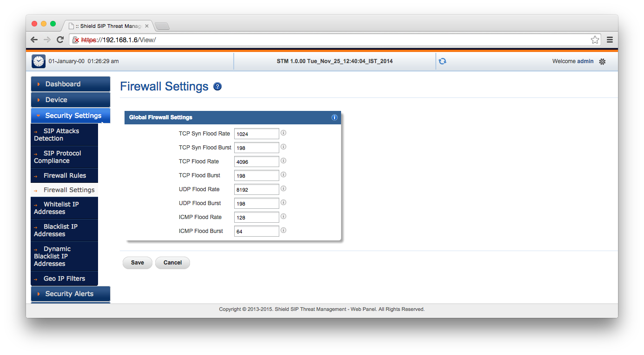Expand the Security Alerts section
Screen dimensions: 644x355
tap(71, 294)
